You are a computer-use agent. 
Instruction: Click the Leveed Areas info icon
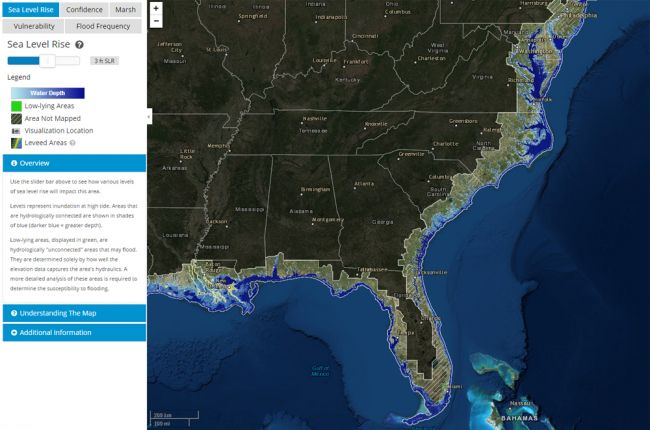pyautogui.click(x=73, y=143)
